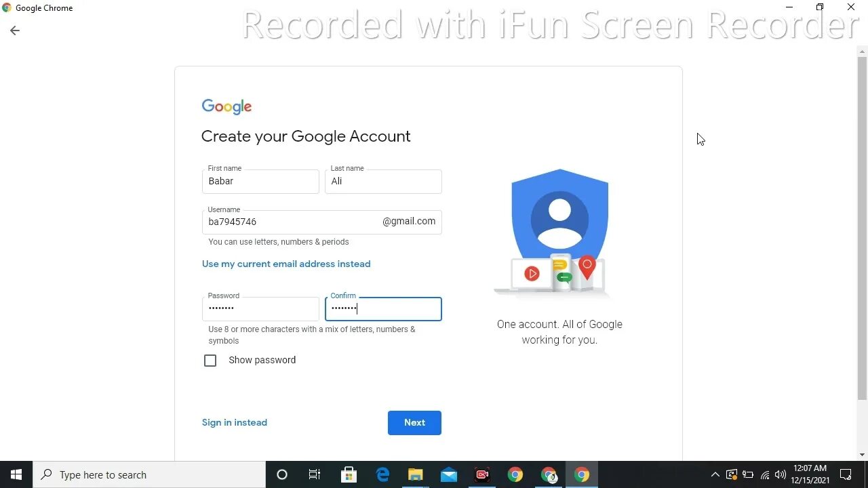The image size is (868, 488).
Task: Restore down the Chrome window
Action: 820,7
